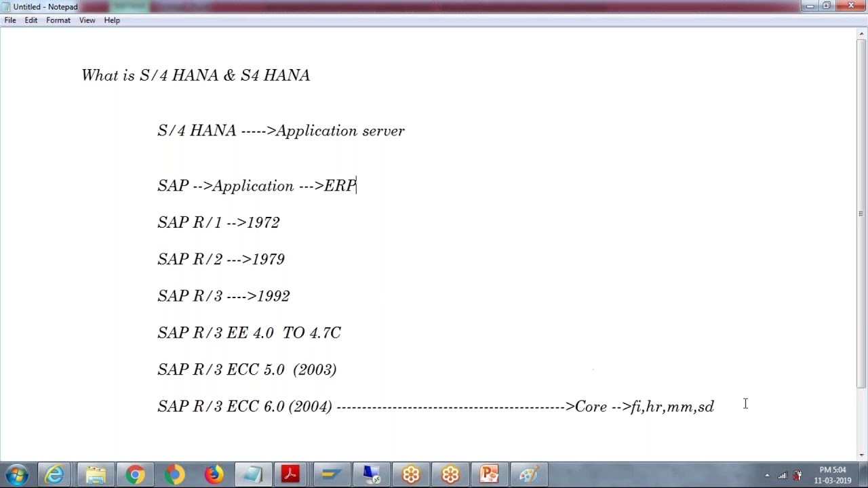Open the File menu
This screenshot has width=868, height=488.
pos(10,20)
